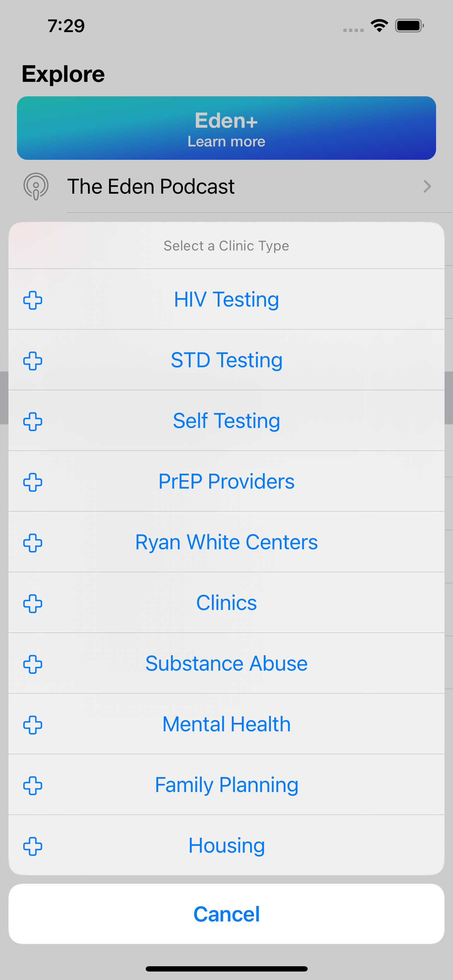Viewport: 453px width, 980px height.
Task: Pick the Self Testing option
Action: click(226, 421)
